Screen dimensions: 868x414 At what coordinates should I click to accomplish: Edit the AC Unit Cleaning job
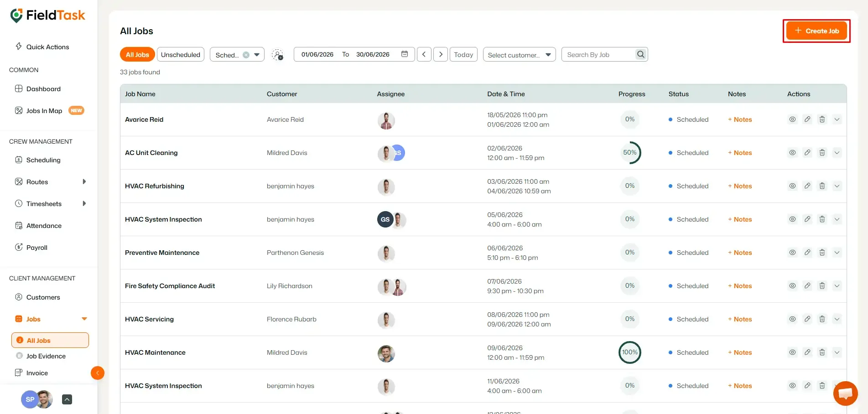tap(807, 153)
